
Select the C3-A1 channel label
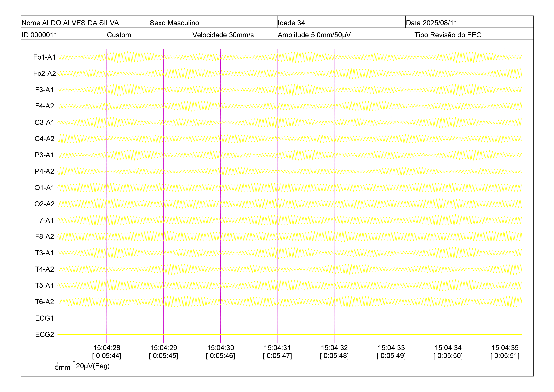coord(44,122)
